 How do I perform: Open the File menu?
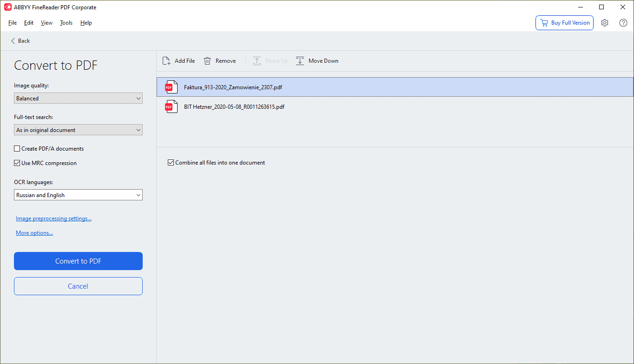coord(13,23)
